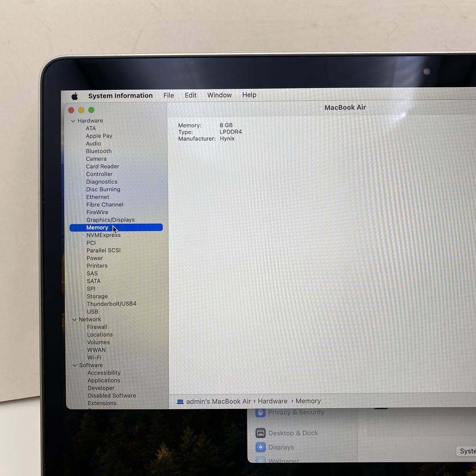The width and height of the screenshot is (476, 476).
Task: Click the Software section heading
Action: 91,365
